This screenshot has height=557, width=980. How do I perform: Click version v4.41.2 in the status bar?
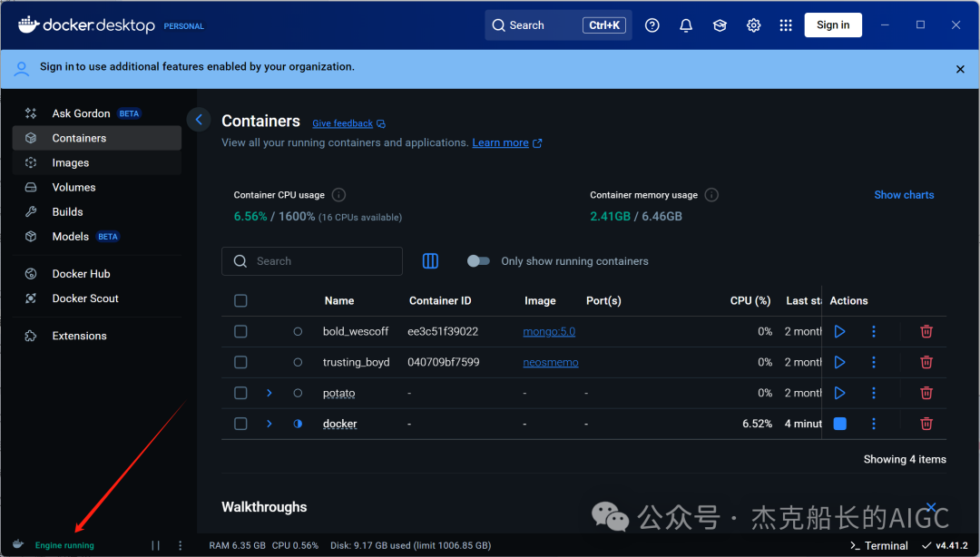945,546
